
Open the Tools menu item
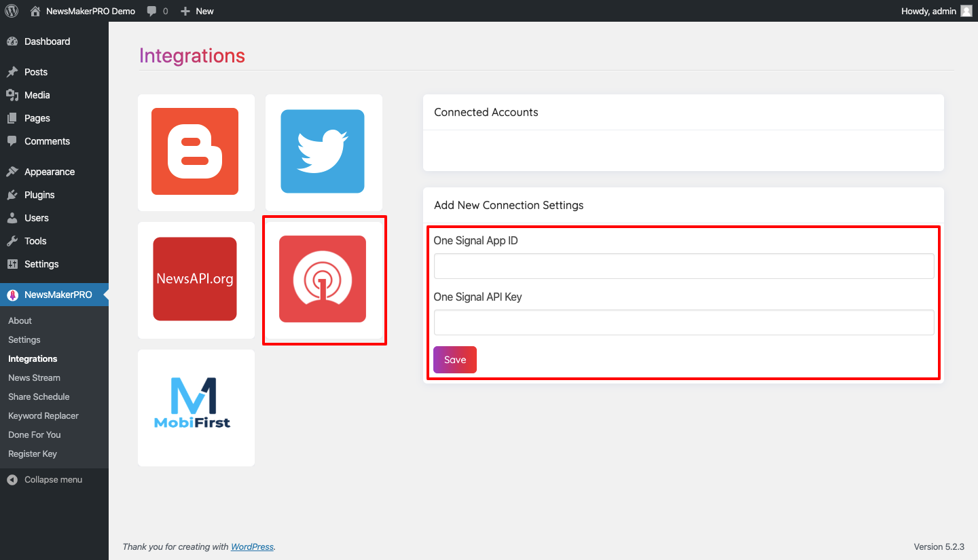(x=54, y=241)
